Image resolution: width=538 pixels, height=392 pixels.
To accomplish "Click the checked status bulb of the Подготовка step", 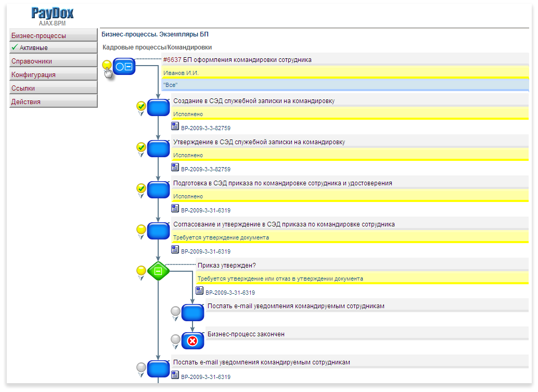I will 141,188.
